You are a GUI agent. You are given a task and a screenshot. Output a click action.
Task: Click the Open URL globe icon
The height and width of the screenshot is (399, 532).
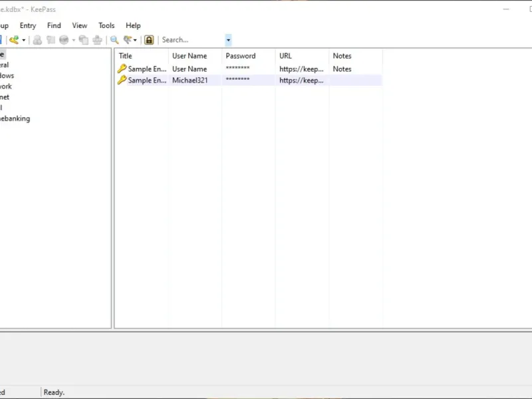(x=64, y=40)
